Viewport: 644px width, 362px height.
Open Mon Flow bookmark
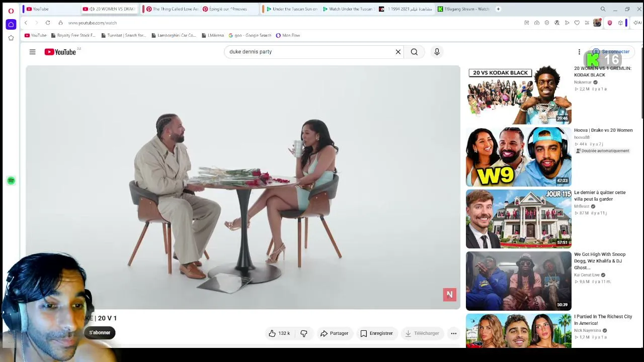(288, 36)
